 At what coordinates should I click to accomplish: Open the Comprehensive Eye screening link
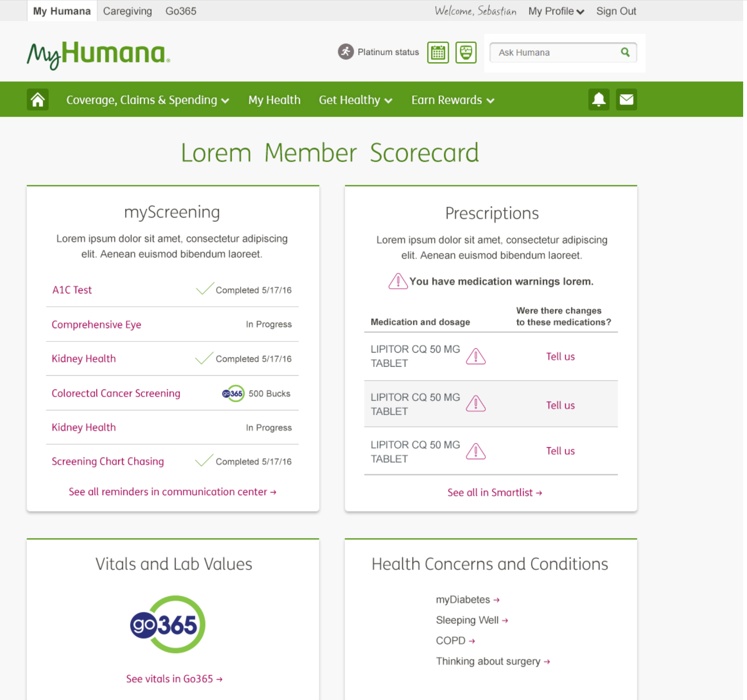click(x=96, y=324)
